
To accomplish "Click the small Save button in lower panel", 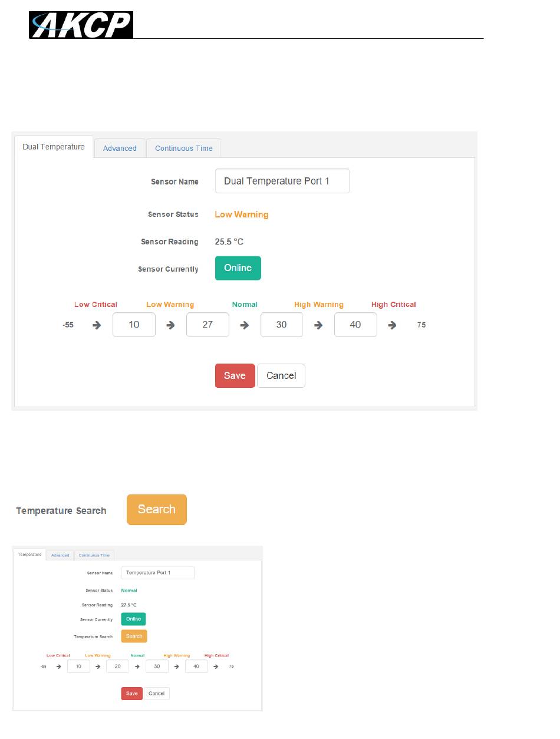I will point(131,694).
